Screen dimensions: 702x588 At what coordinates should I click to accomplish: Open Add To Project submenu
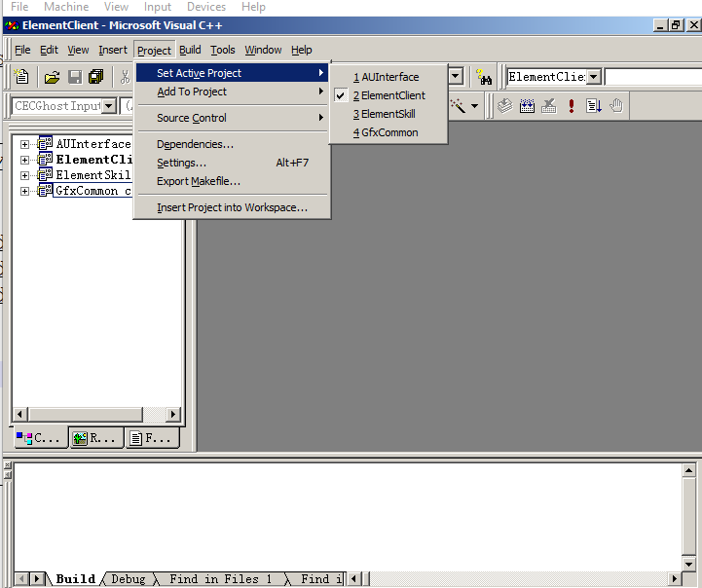tap(232, 92)
